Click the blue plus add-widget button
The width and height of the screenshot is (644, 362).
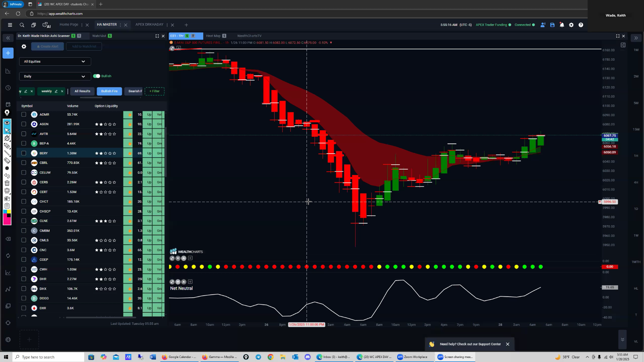coord(8,53)
